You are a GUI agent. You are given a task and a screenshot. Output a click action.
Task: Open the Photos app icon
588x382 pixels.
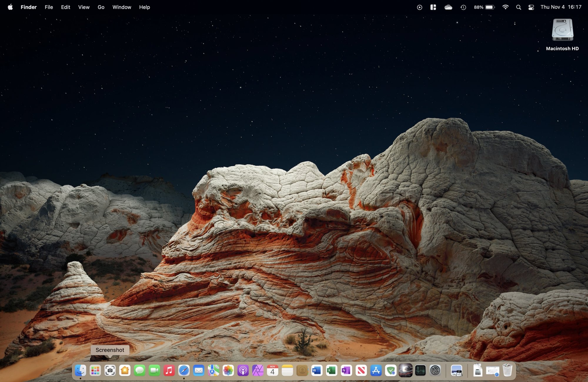(x=228, y=370)
